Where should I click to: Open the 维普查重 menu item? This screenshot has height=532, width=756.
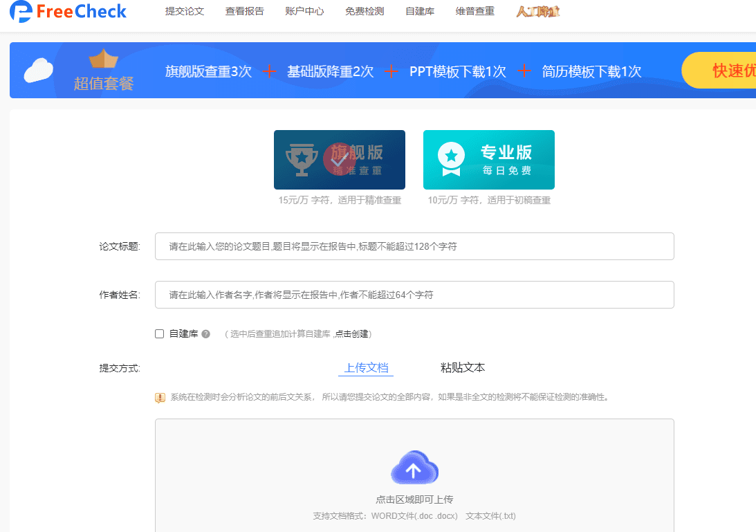pyautogui.click(x=474, y=11)
